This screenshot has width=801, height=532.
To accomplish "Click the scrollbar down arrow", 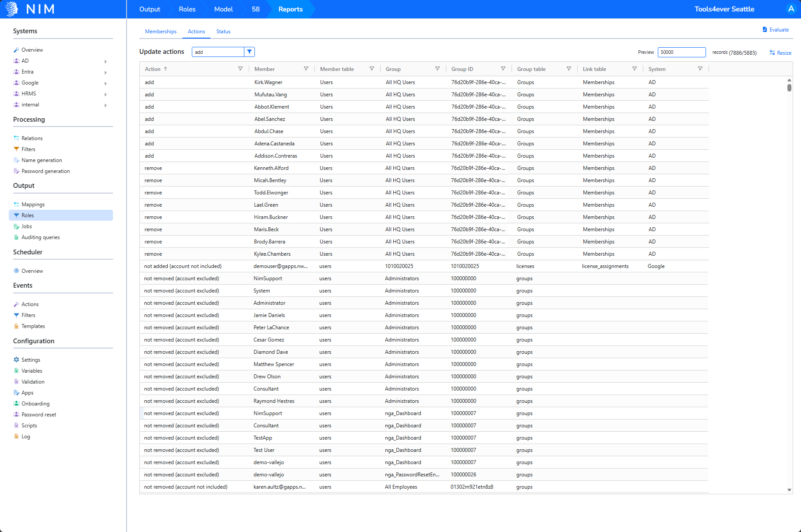I will 789,490.
